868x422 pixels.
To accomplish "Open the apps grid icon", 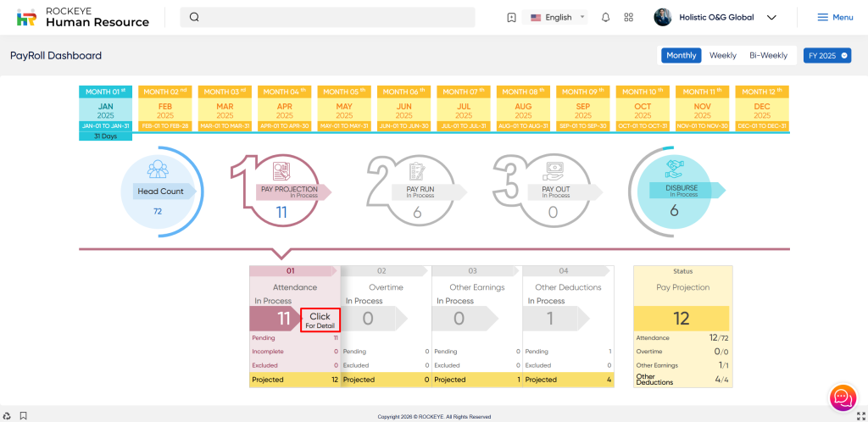I will click(628, 17).
